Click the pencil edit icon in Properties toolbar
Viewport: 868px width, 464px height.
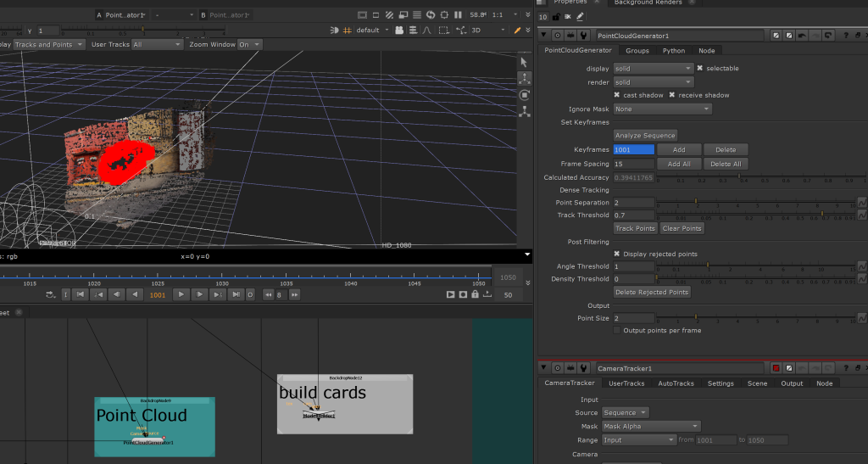(580, 17)
